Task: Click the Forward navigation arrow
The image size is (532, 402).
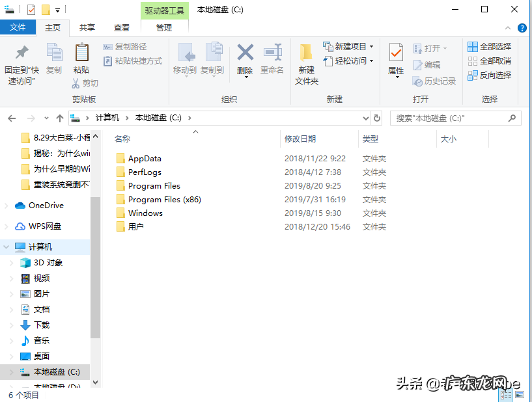Action: (31, 118)
